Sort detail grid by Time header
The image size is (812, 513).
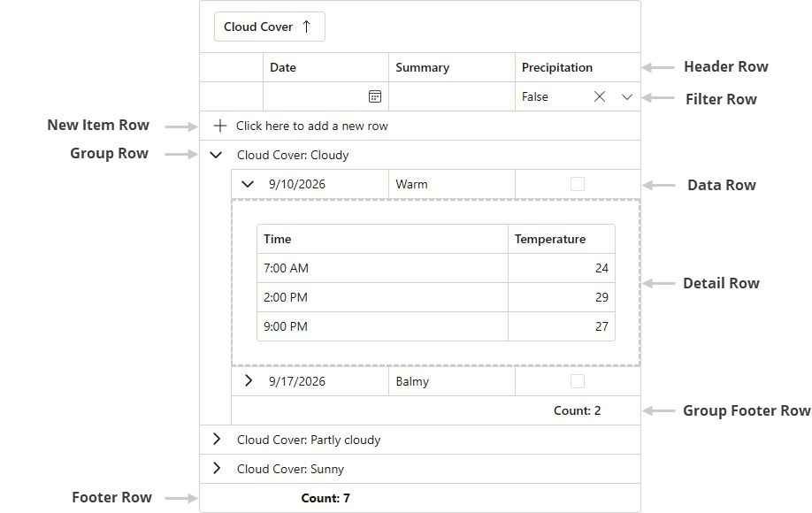click(x=382, y=239)
